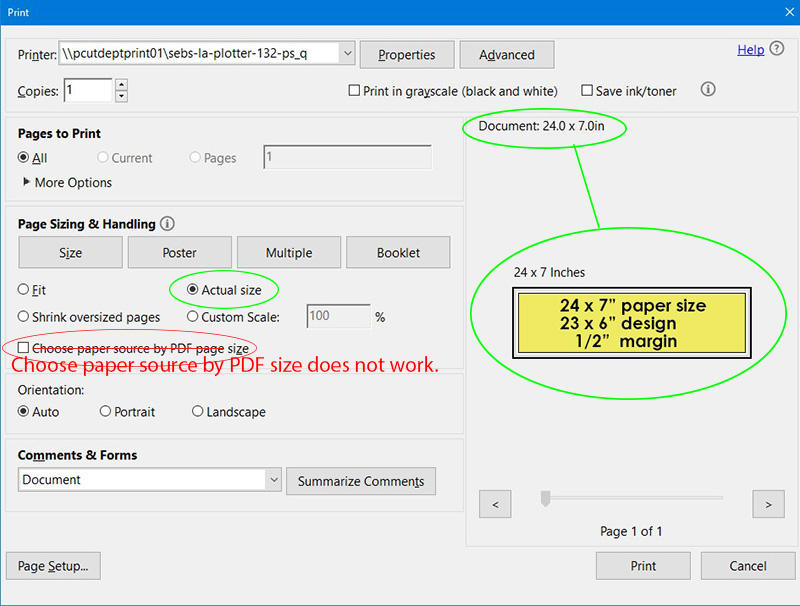Increase copies with up spinner arrow
Image resolution: width=800 pixels, height=606 pixels.
[x=122, y=85]
